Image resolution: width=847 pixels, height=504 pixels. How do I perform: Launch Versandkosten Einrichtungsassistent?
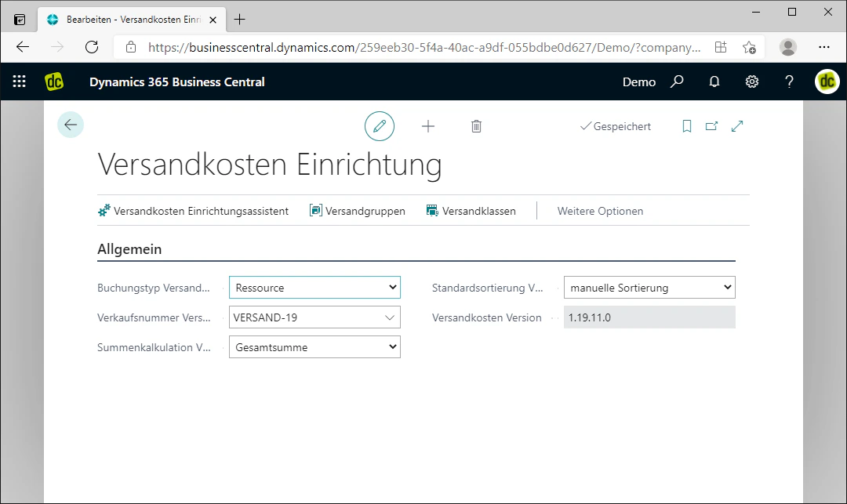click(x=194, y=211)
